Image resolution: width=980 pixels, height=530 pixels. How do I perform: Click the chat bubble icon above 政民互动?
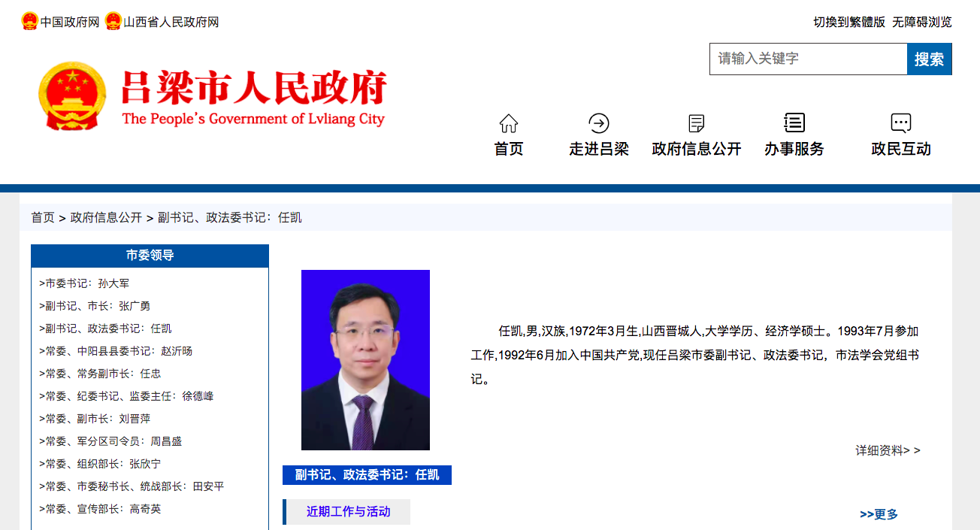coord(900,123)
